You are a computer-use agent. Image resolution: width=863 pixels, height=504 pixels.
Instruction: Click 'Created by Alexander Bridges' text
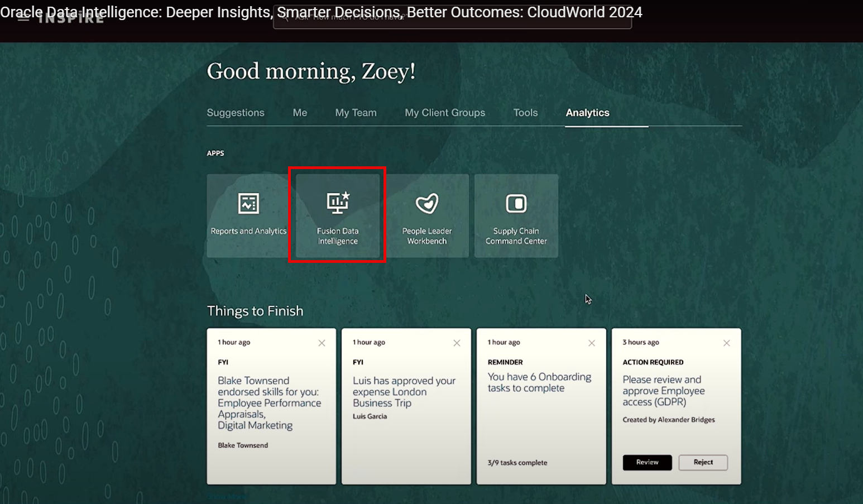(x=669, y=420)
